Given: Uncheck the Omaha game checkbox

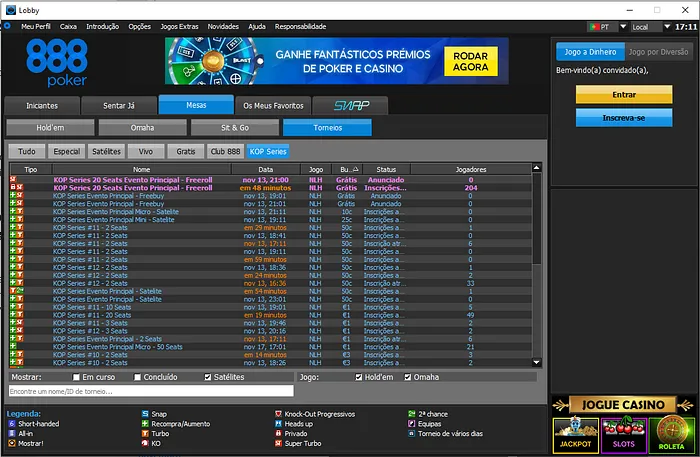Looking at the screenshot, I should [x=408, y=378].
